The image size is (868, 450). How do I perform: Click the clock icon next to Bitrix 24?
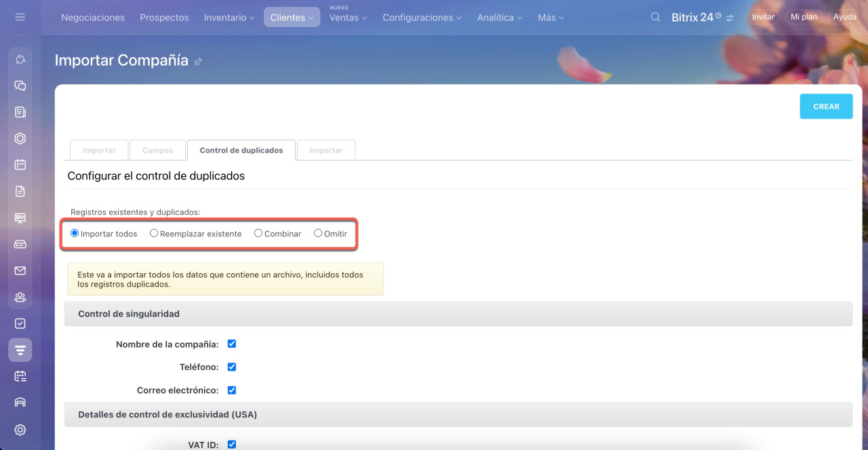click(718, 14)
